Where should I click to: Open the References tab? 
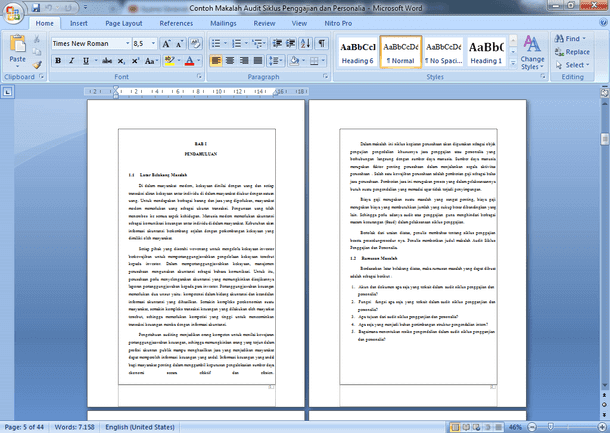176,23
